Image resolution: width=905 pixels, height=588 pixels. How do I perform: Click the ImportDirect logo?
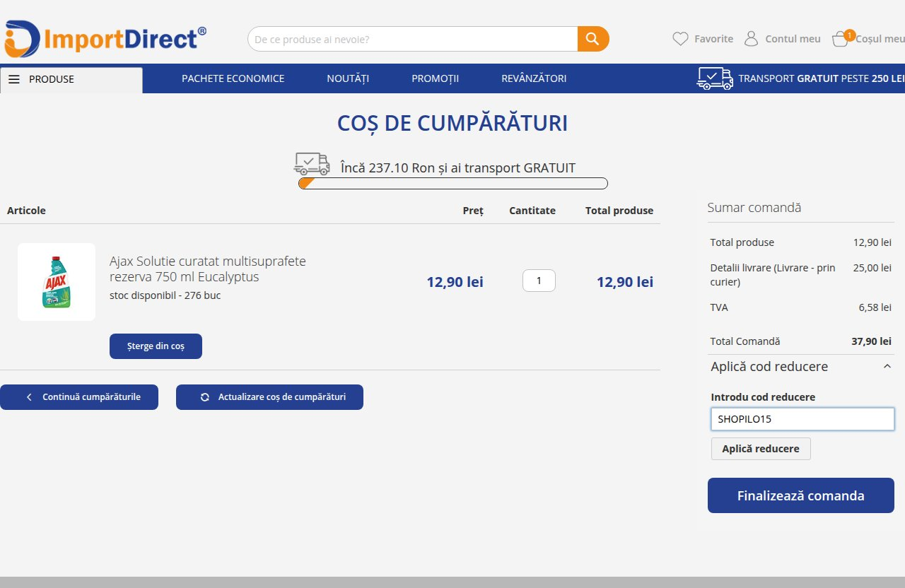click(x=105, y=39)
